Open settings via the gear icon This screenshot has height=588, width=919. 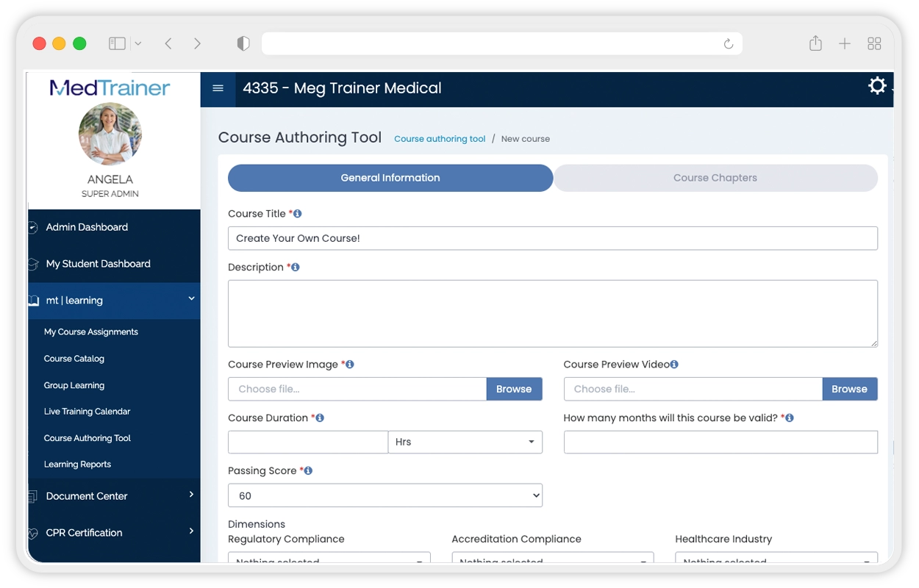[x=877, y=86]
